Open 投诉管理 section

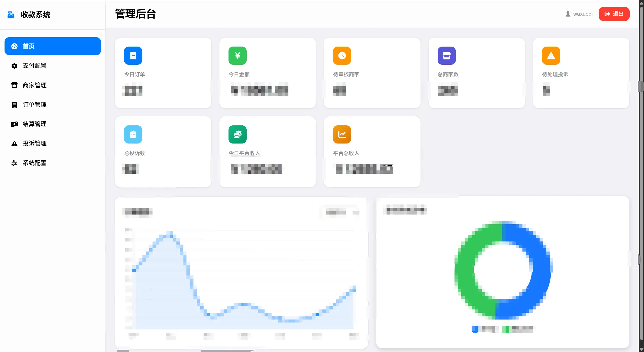click(34, 143)
